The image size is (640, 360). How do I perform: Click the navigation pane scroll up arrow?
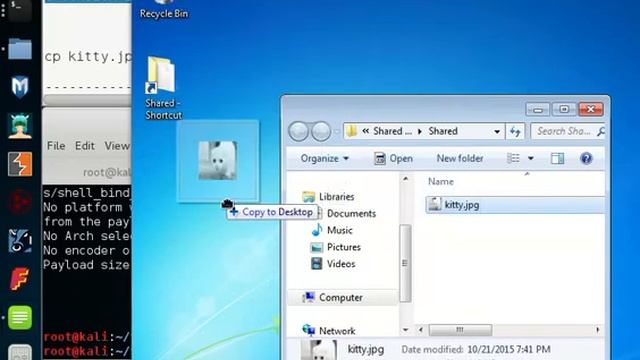(x=405, y=179)
